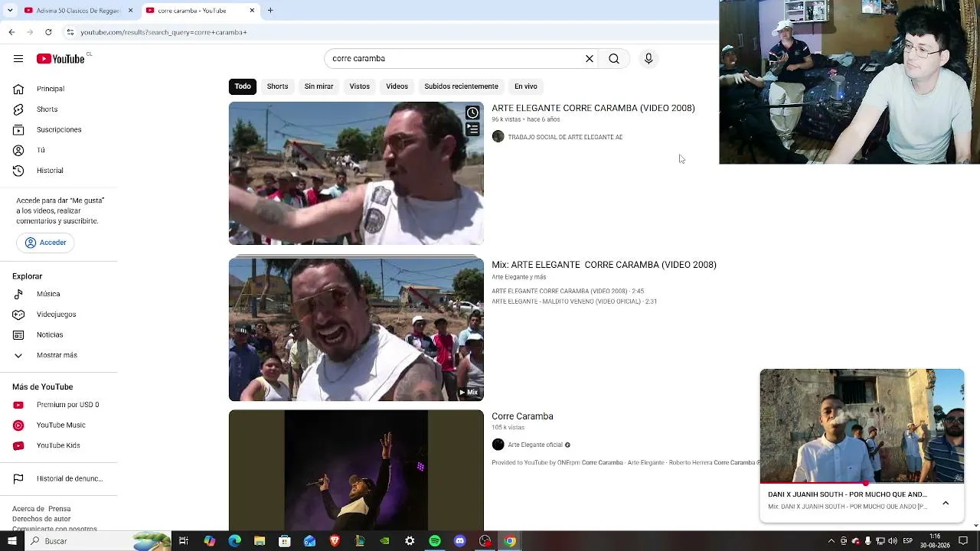Open Mix: ARTE ELEGANTE CORRE CARAMBA title

[x=604, y=265]
